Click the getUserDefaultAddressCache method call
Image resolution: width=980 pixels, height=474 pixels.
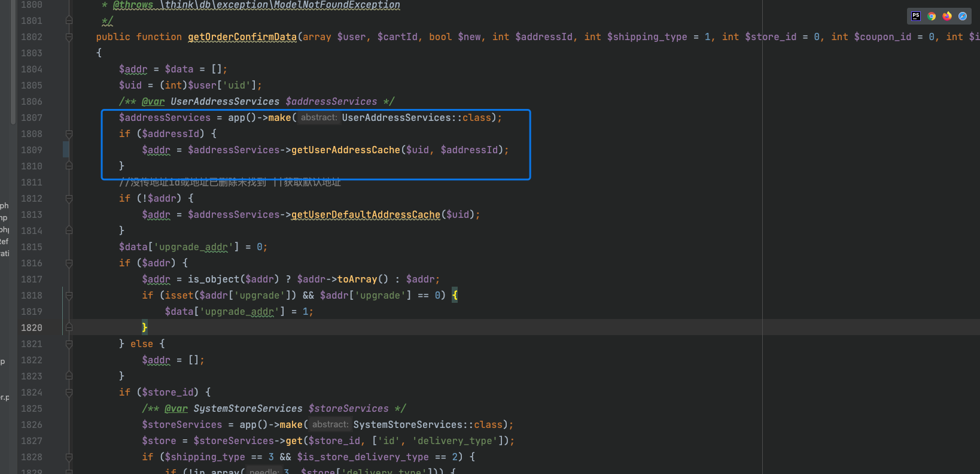click(x=366, y=215)
